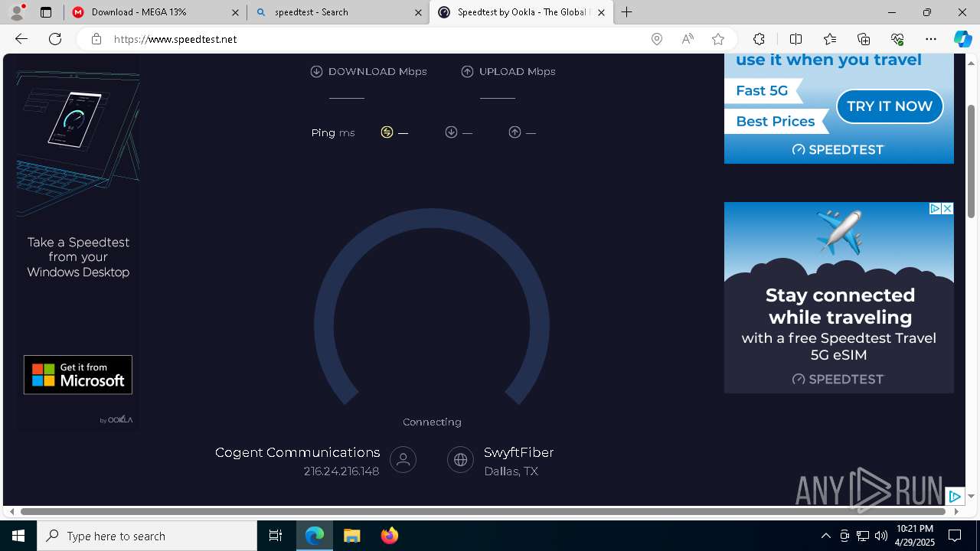This screenshot has width=980, height=551.
Task: Go back to the previous page
Action: click(21, 39)
